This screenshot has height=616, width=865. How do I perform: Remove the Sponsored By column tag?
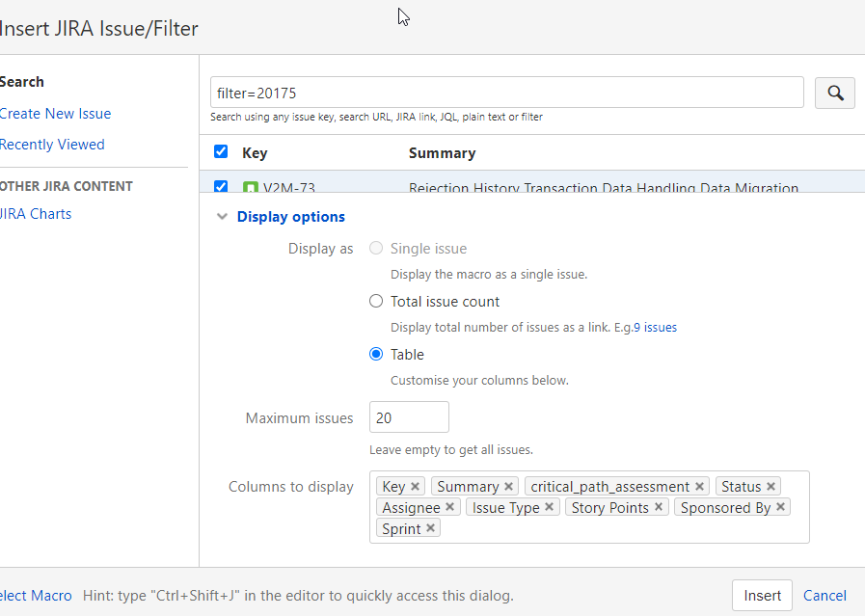780,507
